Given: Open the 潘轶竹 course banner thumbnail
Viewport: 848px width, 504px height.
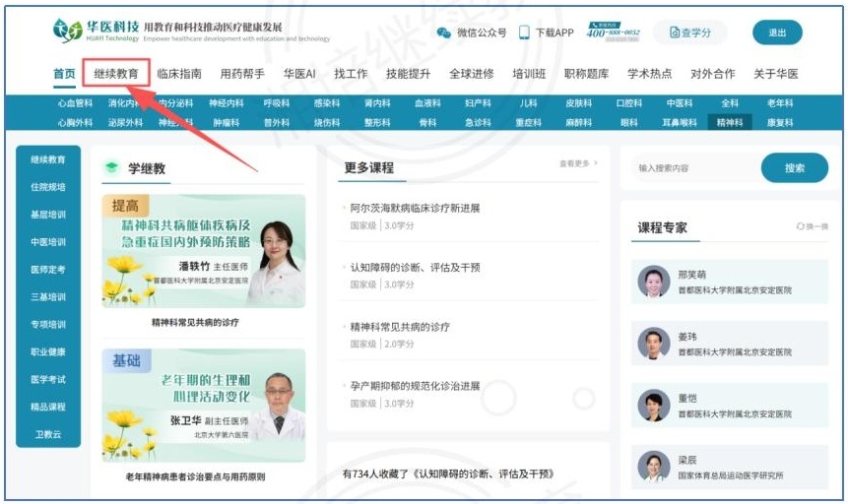Looking at the screenshot, I should click(203, 251).
